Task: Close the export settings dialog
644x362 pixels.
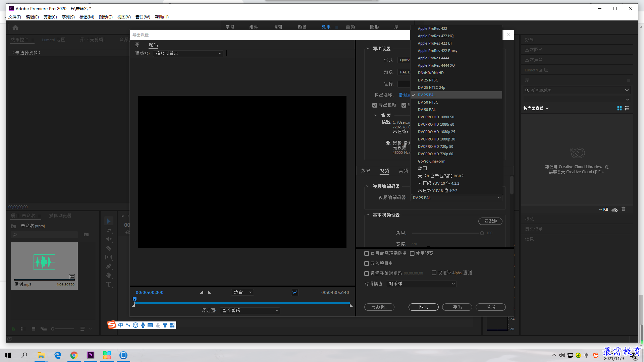Action: (x=508, y=35)
